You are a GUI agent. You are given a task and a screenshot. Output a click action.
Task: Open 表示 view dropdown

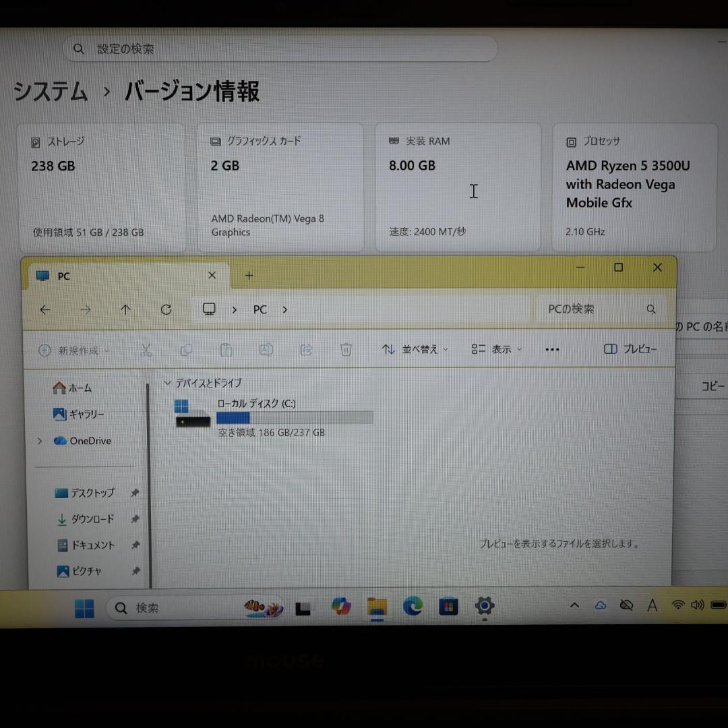[x=496, y=349]
